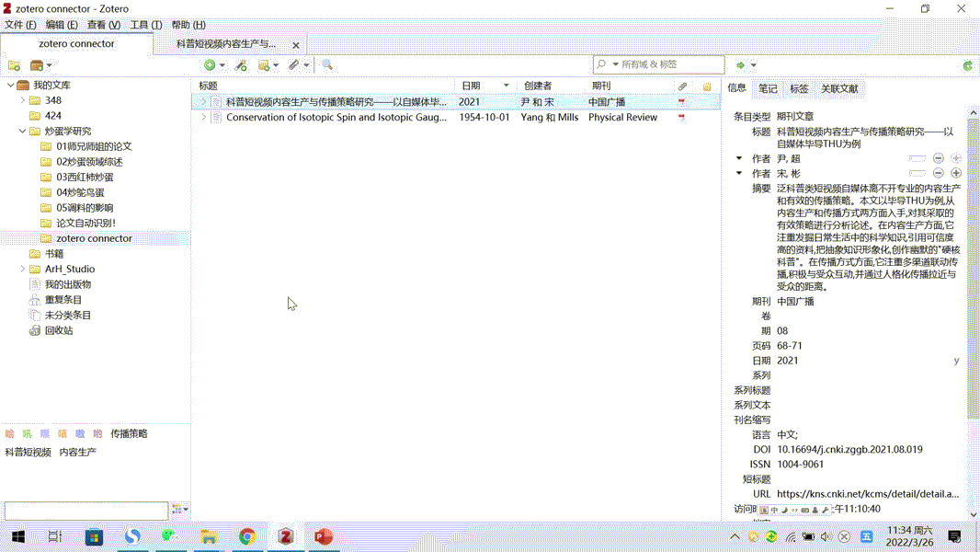This screenshot has width=980, height=552.
Task: Open creator type dropdown for 尹, 超
Action: coord(739,159)
